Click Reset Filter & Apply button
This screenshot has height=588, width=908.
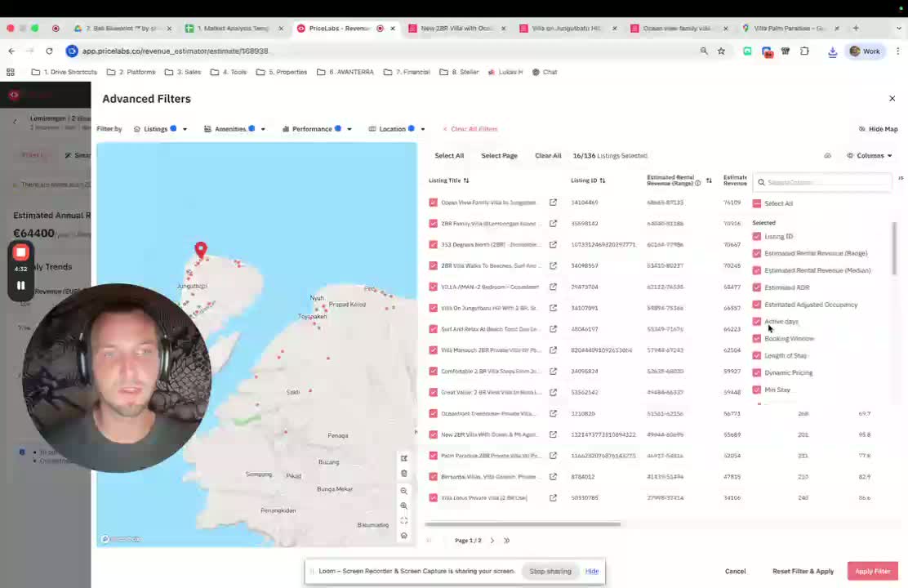[803, 571]
